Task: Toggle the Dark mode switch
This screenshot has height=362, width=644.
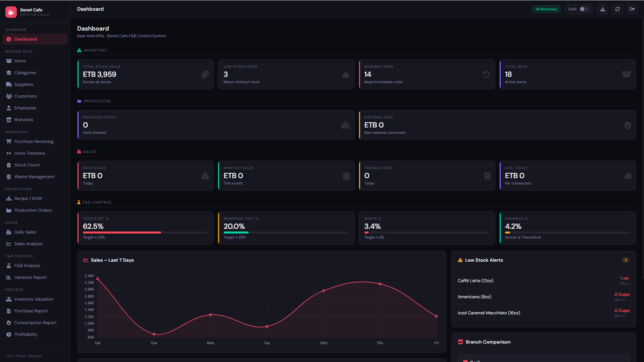Action: click(584, 9)
